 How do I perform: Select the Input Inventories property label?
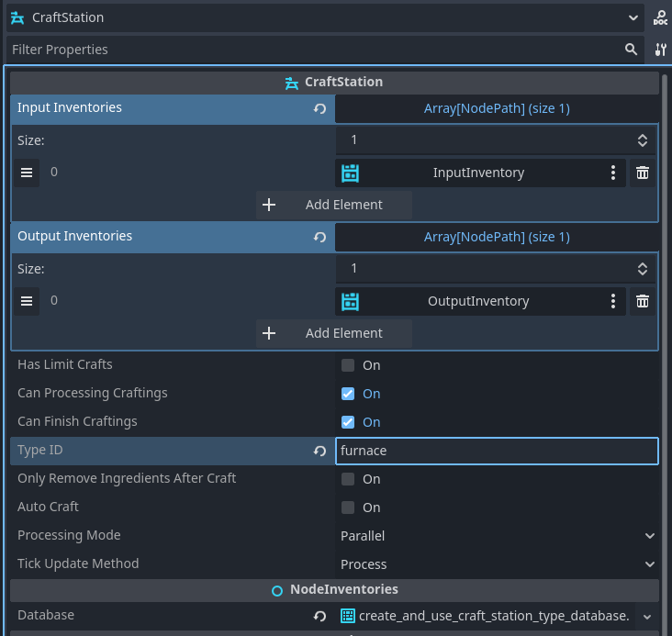(x=70, y=107)
